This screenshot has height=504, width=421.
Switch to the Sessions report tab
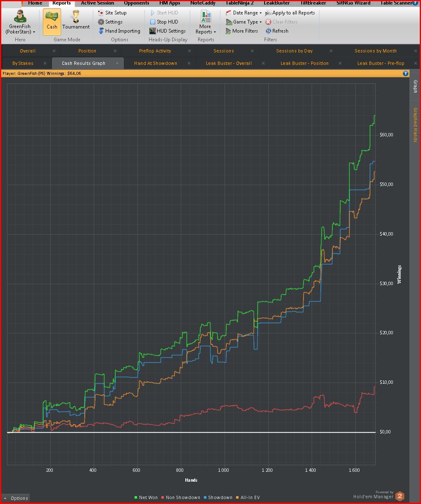(x=224, y=51)
